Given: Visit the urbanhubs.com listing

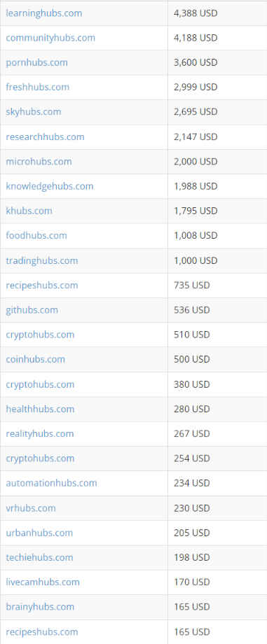Looking at the screenshot, I should [x=39, y=533].
